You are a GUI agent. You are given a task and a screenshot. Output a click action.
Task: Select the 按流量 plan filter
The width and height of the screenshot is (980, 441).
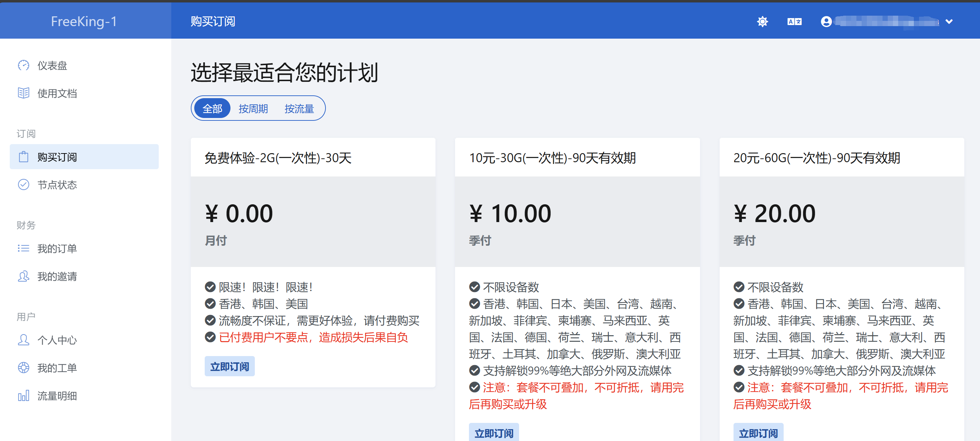point(299,109)
